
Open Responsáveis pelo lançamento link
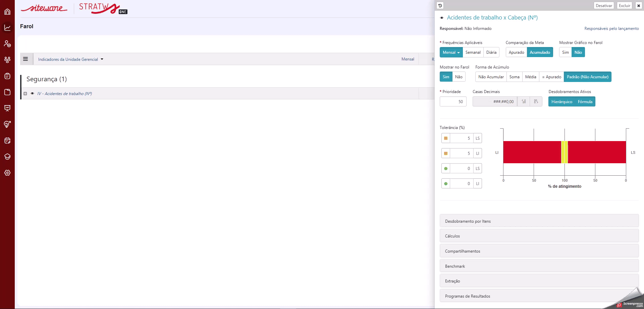tap(611, 29)
